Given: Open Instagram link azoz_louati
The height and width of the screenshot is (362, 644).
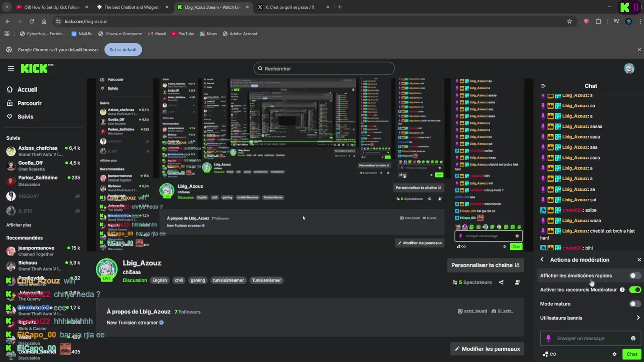Looking at the screenshot, I should click(x=472, y=311).
